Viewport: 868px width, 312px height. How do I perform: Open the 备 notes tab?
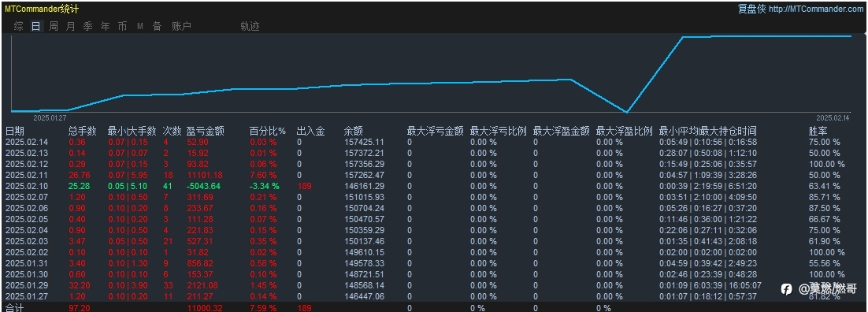158,26
